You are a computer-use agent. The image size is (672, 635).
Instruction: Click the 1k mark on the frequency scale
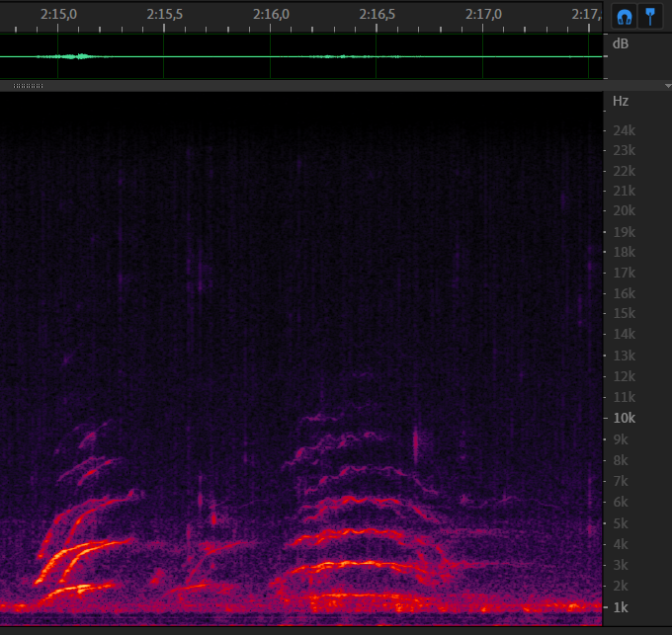[x=621, y=606]
